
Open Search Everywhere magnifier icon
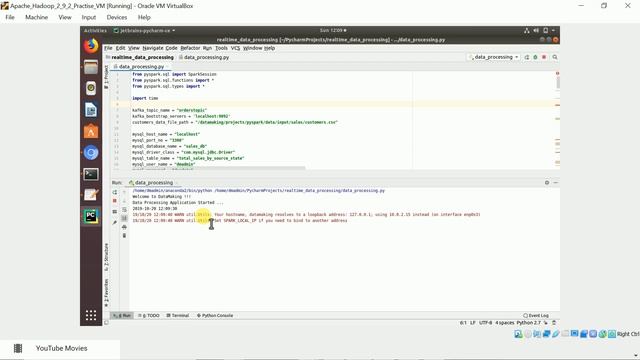pyautogui.click(x=555, y=57)
